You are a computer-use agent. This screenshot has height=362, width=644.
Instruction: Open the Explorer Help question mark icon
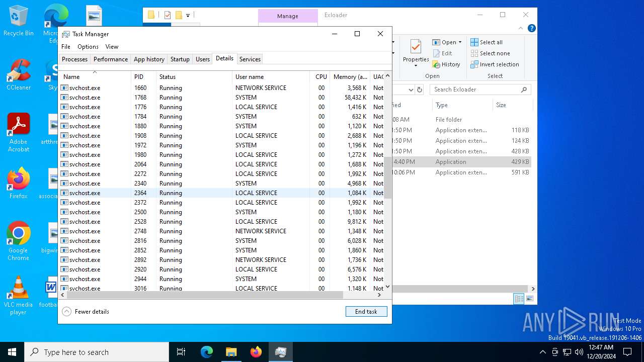pos(531,28)
